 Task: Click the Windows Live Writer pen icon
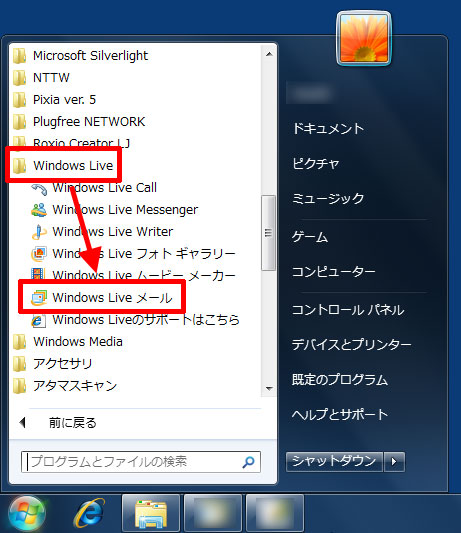39,232
